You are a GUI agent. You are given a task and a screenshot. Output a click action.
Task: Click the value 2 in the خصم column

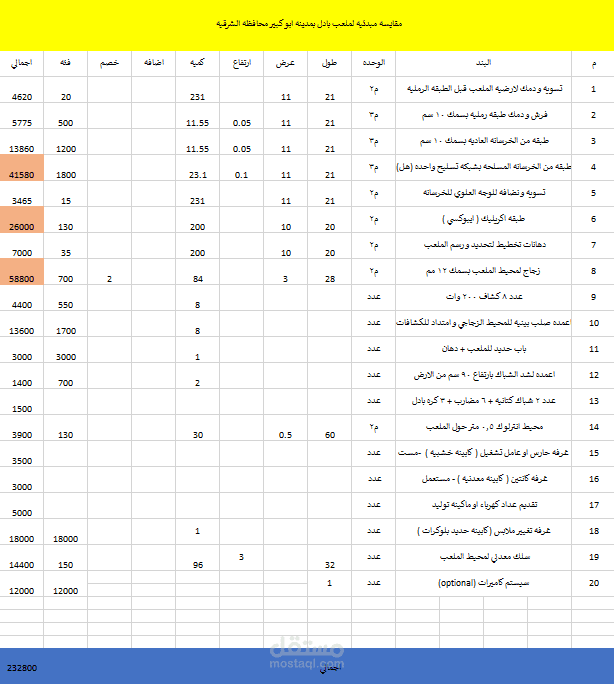(x=109, y=272)
